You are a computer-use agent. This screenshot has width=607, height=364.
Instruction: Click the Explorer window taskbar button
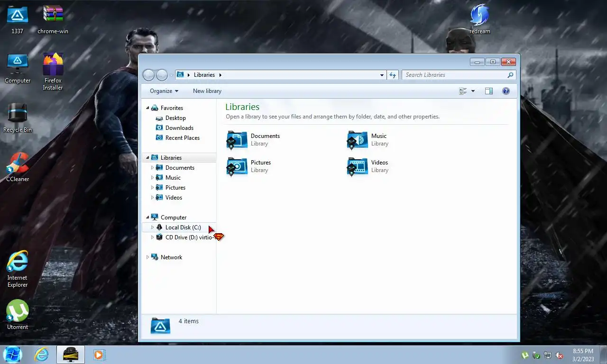pos(71,355)
